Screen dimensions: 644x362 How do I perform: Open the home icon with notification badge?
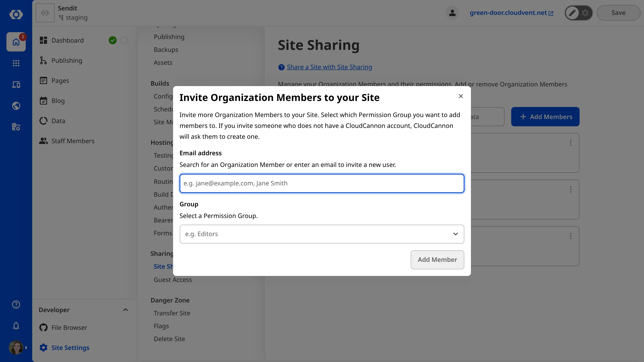[x=16, y=42]
